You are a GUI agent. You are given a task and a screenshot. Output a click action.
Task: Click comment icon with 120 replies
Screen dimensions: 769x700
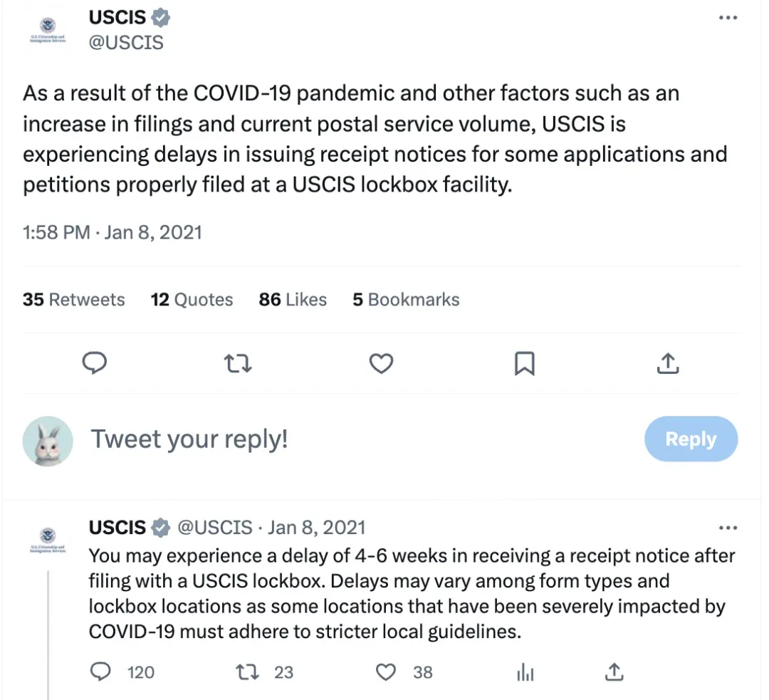(x=103, y=672)
